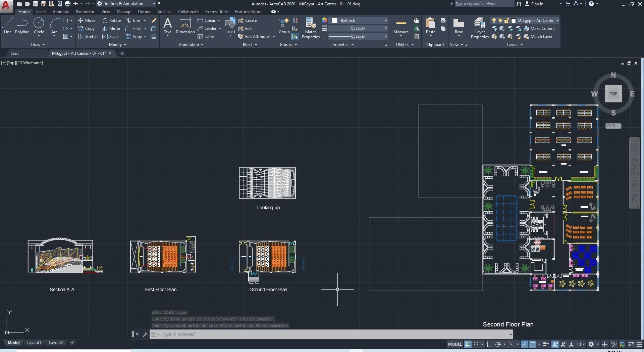
Task: Add a Dimension annotation
Action: pyautogui.click(x=185, y=26)
